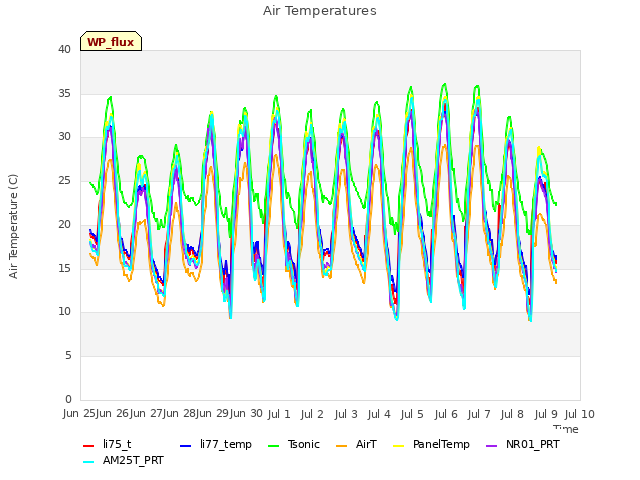640x480 pixels.
Task: Click the 30 y-axis tick label
Action: (64, 137)
